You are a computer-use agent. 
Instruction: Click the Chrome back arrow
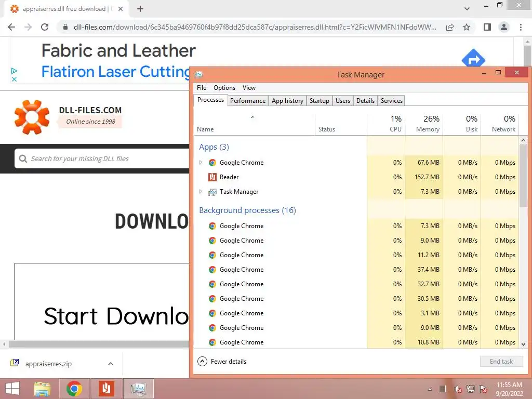pos(11,27)
